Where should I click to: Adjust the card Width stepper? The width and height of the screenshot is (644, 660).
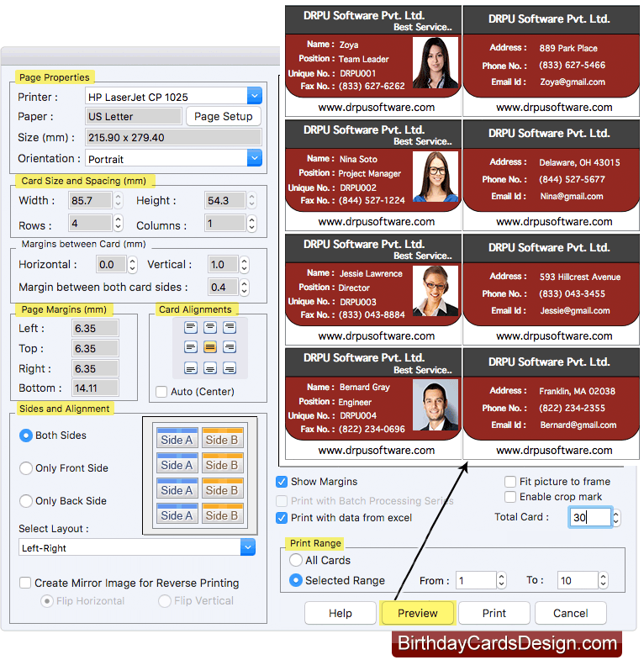[119, 200]
